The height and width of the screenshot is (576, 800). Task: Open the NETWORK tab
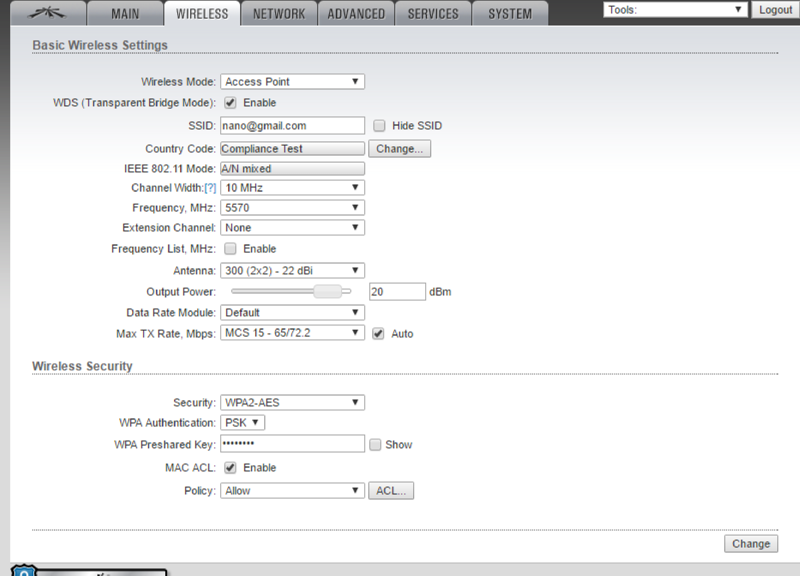(x=279, y=13)
